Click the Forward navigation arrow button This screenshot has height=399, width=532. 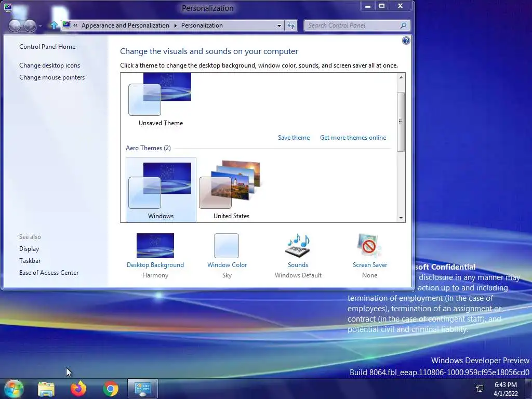pyautogui.click(x=30, y=25)
